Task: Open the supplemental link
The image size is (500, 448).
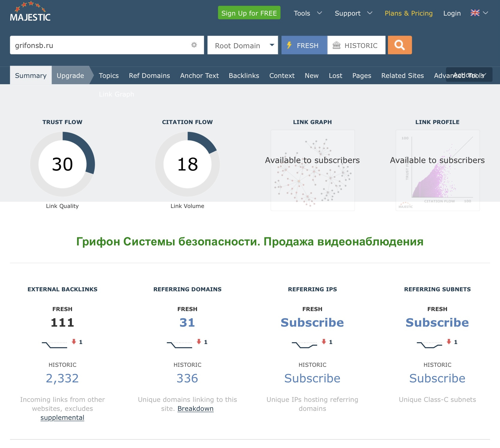Action: point(62,417)
